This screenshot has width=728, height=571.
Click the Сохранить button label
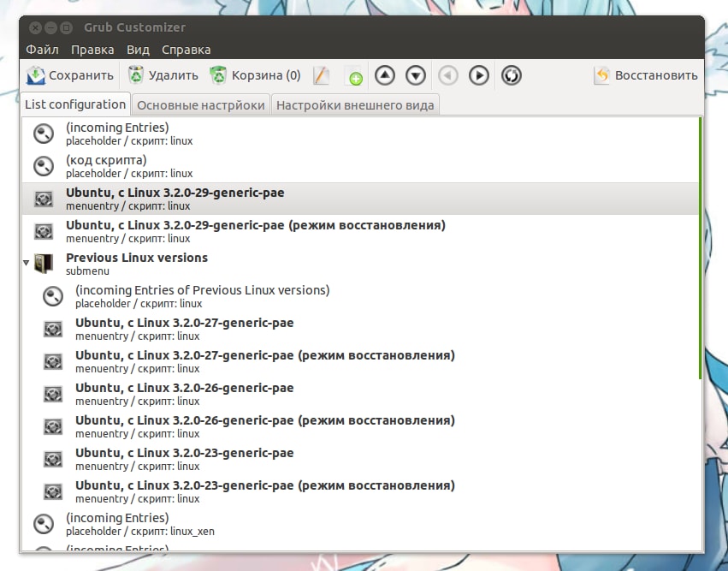coord(81,75)
